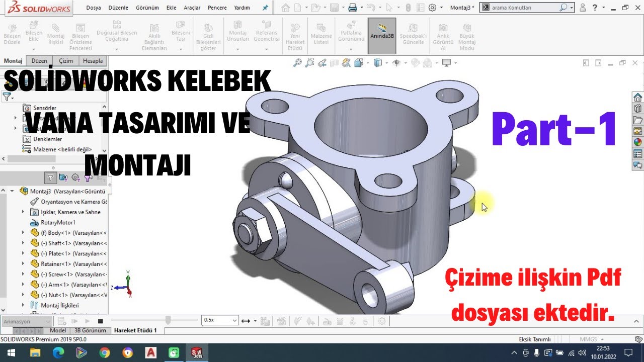Image resolution: width=644 pixels, height=362 pixels.
Task: Click the Büyük Montaj Modu icon
Action: click(467, 28)
